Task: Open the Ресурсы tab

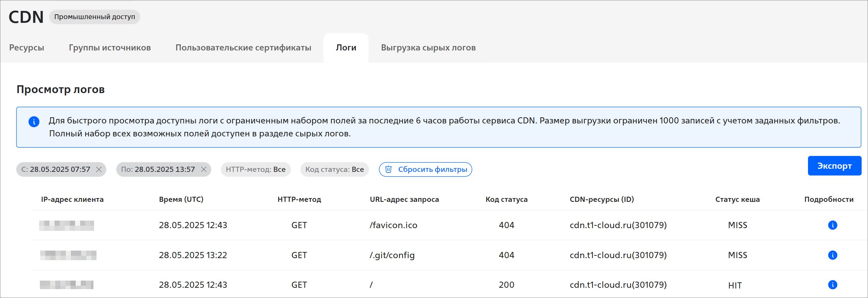Action: 27,48
